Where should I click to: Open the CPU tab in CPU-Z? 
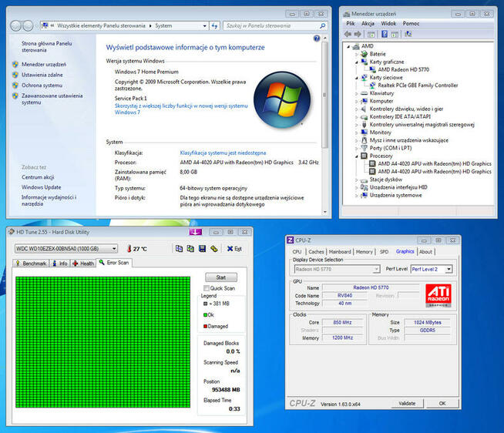point(297,252)
